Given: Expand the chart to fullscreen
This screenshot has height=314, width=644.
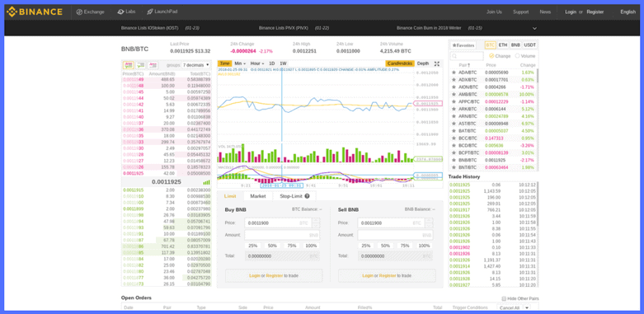Looking at the screenshot, I should (x=437, y=63).
